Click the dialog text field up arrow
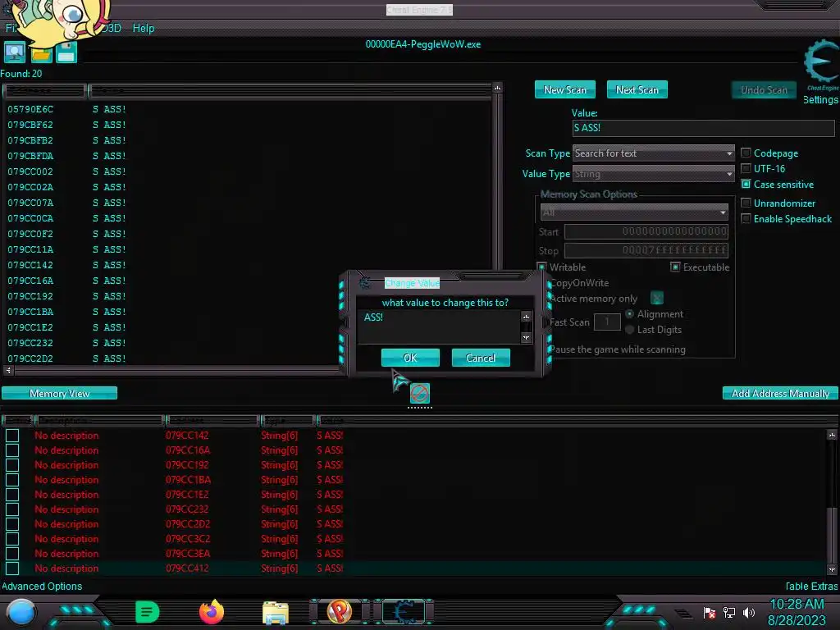 526,317
